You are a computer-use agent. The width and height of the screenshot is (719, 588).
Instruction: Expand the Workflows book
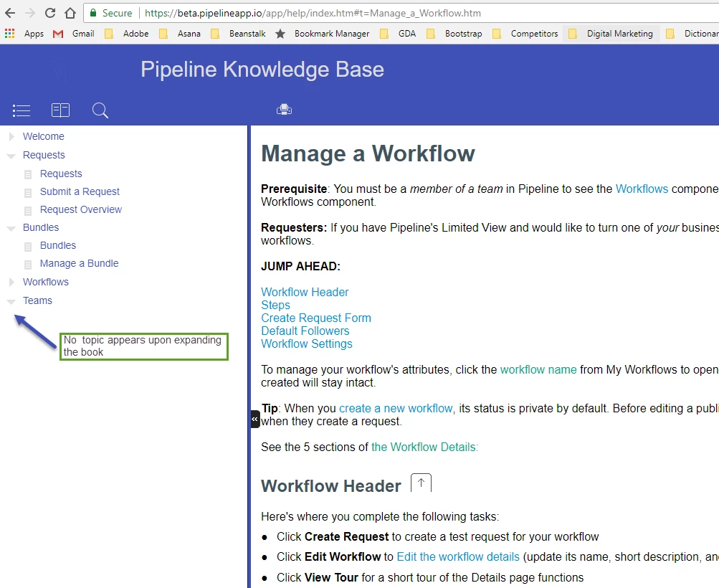coord(11,282)
